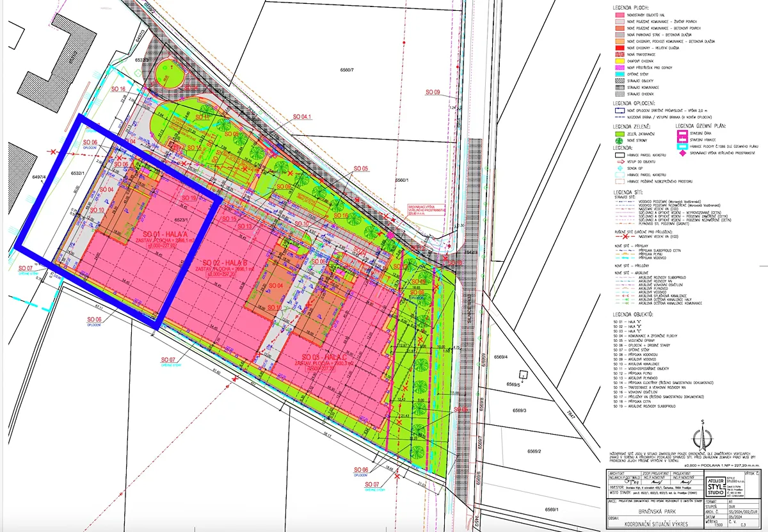768x532 pixels.
Task: Click the 'Nové stromy' green tree symbol
Action: (x=619, y=141)
